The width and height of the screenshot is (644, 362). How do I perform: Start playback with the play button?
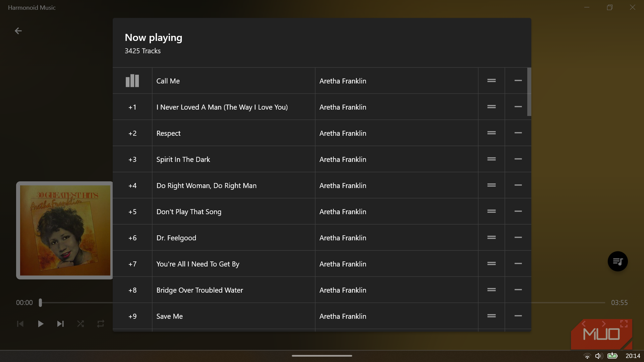tap(41, 324)
